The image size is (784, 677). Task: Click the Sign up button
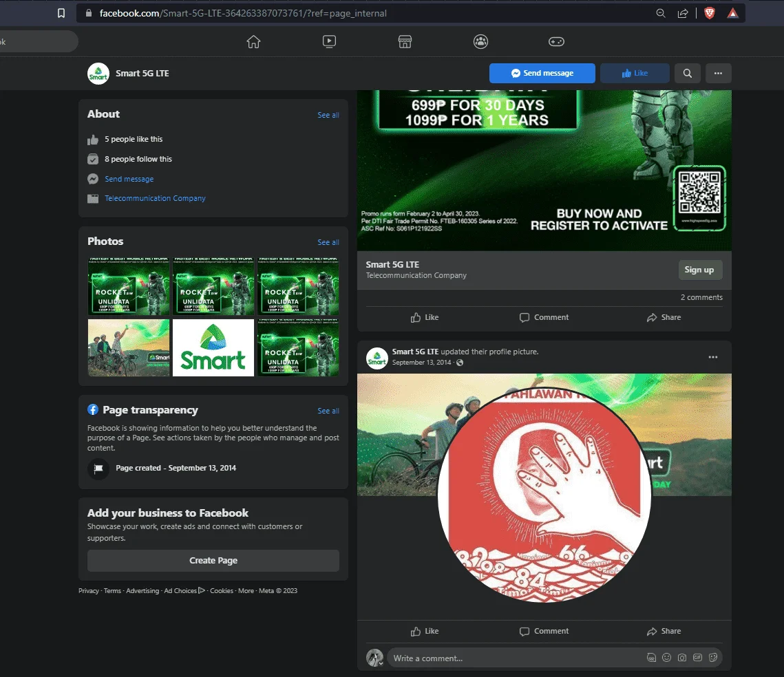coord(700,270)
